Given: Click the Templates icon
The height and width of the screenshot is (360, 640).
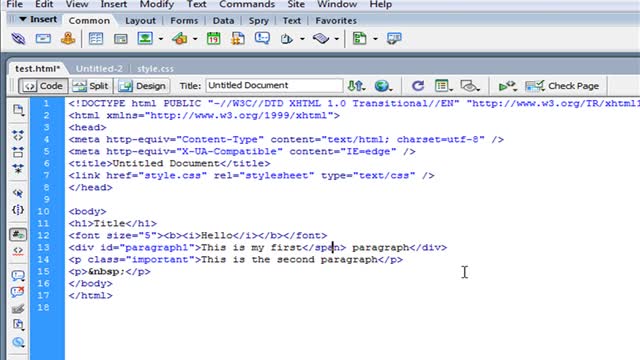Looking at the screenshot, I should (359, 39).
